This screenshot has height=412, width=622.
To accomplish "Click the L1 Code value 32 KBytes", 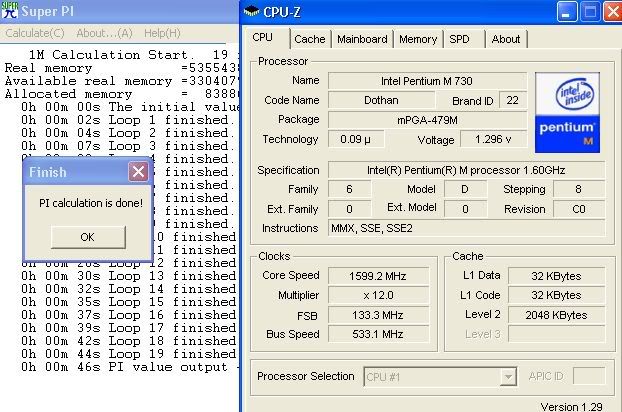I will coord(556,295).
